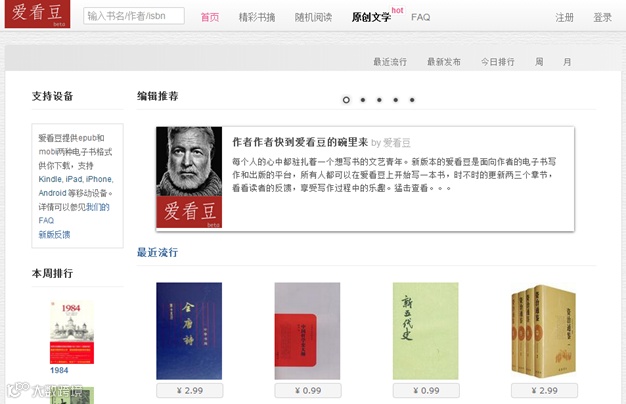
Task: Open 原创文学 hot section
Action: coord(371,17)
